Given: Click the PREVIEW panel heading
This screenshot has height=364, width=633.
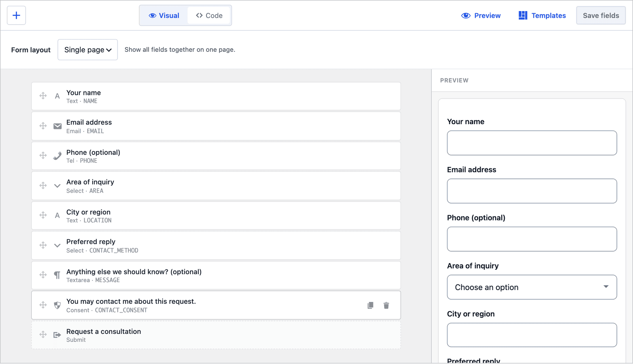Looking at the screenshot, I should click(454, 80).
